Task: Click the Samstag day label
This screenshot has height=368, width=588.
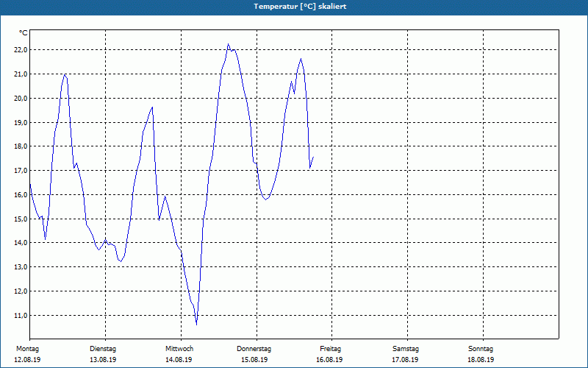Action: [x=406, y=349]
